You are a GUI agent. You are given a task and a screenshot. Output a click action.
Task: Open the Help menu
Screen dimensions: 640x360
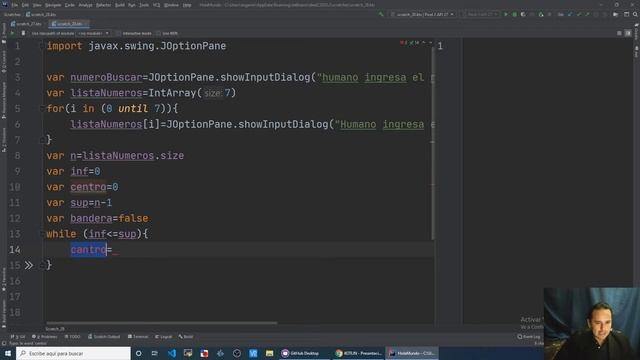point(187,5)
